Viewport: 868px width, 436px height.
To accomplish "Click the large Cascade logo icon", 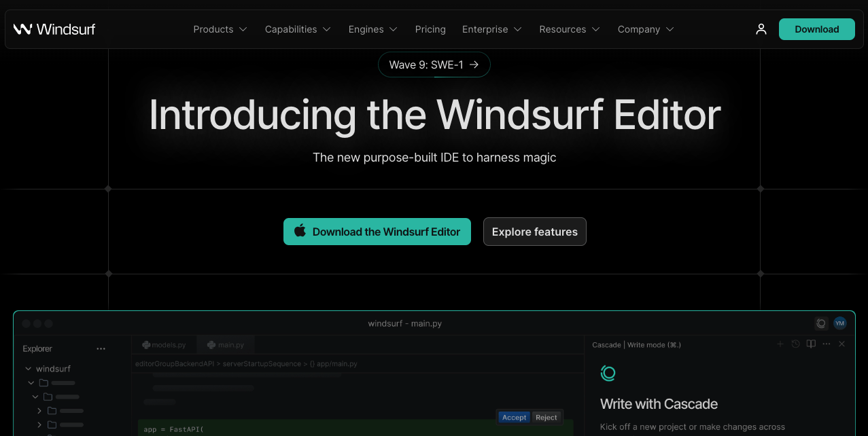I will 608,373.
